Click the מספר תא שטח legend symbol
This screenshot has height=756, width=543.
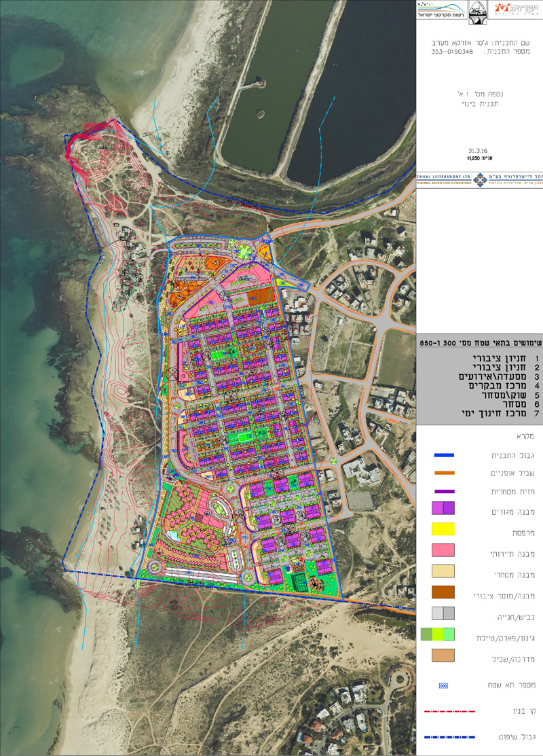pos(443,685)
